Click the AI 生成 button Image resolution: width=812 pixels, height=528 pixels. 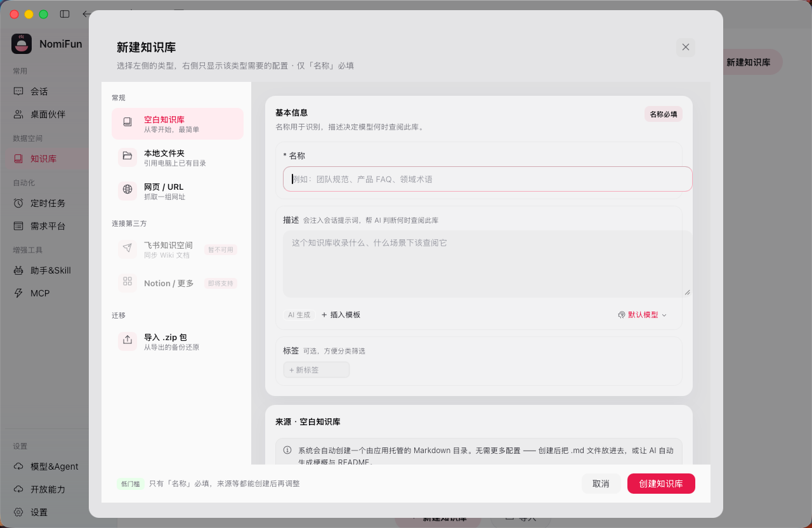point(299,315)
